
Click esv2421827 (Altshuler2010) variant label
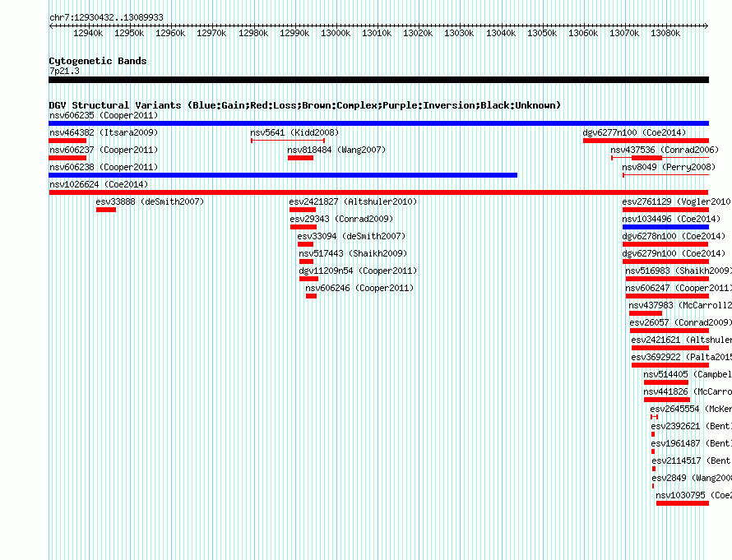point(353,201)
